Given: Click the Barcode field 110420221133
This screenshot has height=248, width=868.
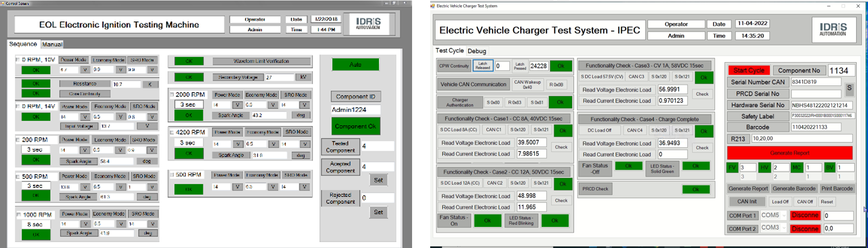Looking at the screenshot, I should coord(815,127).
